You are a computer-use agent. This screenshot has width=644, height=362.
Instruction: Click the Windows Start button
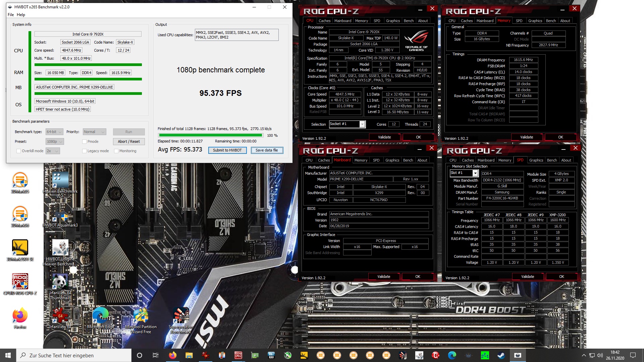8,355
